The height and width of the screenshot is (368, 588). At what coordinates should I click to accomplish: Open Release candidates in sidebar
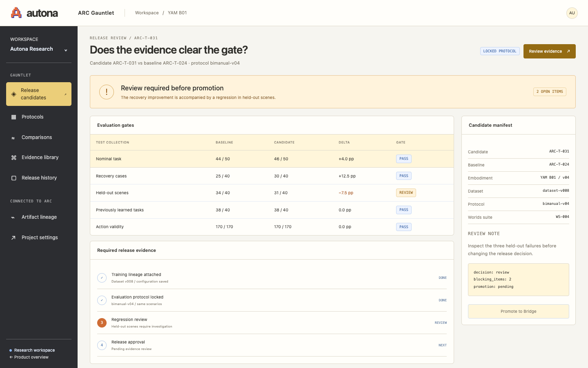pyautogui.click(x=39, y=94)
